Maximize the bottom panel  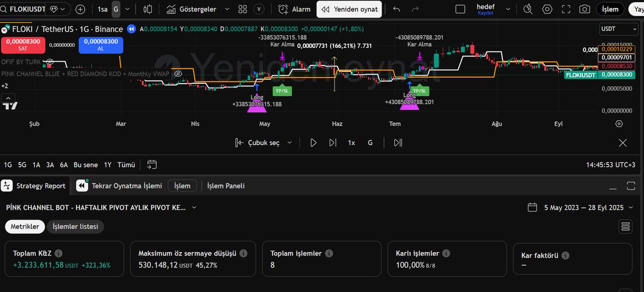631,186
